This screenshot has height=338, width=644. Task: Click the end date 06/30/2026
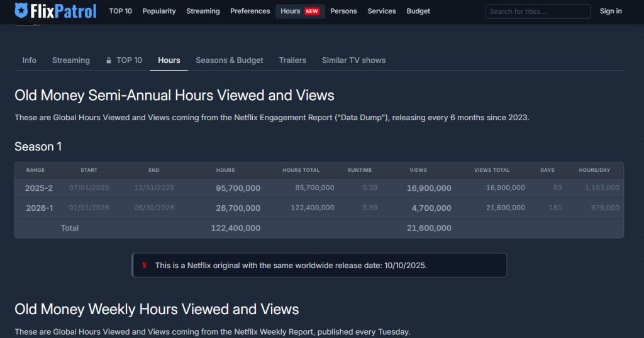(x=154, y=208)
